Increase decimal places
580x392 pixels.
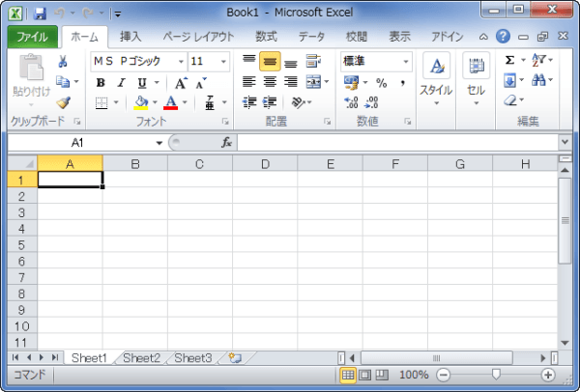tap(351, 102)
